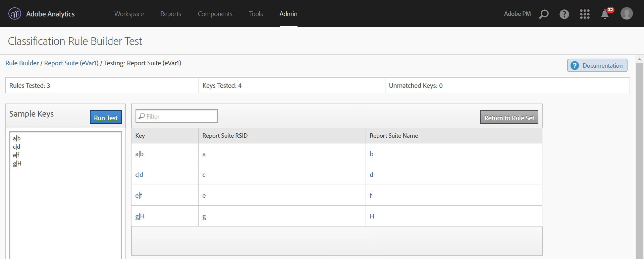Open the Workspace menu
The height and width of the screenshot is (259, 644).
pyautogui.click(x=129, y=14)
